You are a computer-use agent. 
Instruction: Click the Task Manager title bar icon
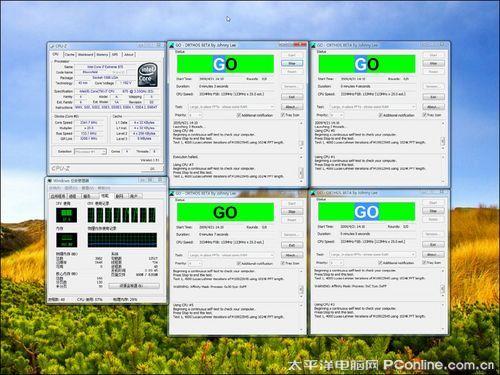click(x=50, y=180)
